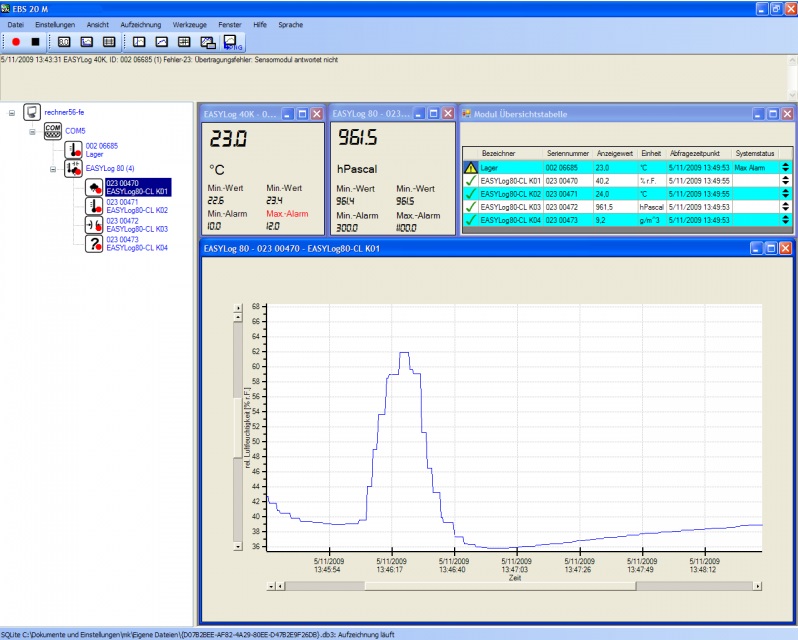Collapse the rechner56-fe tree node
This screenshot has width=798, height=640.
point(12,113)
